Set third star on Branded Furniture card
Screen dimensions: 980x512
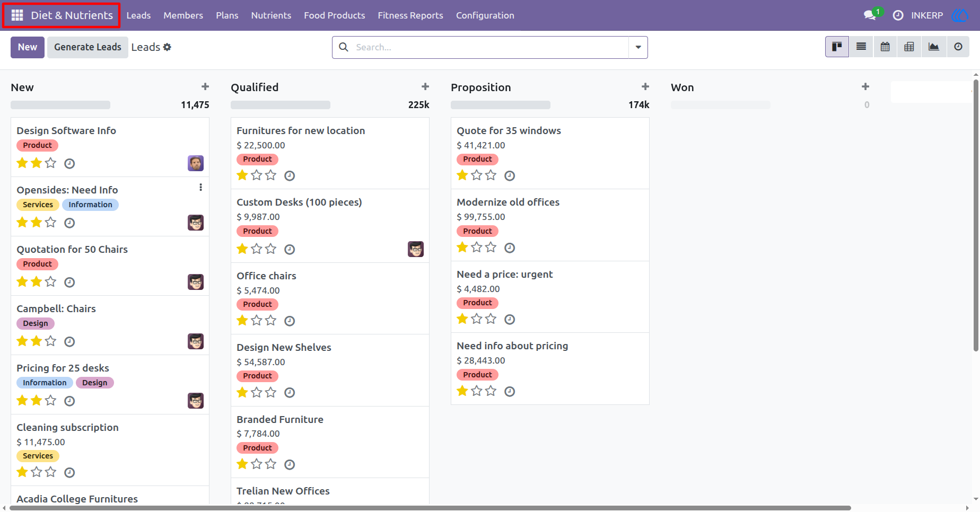tap(270, 464)
